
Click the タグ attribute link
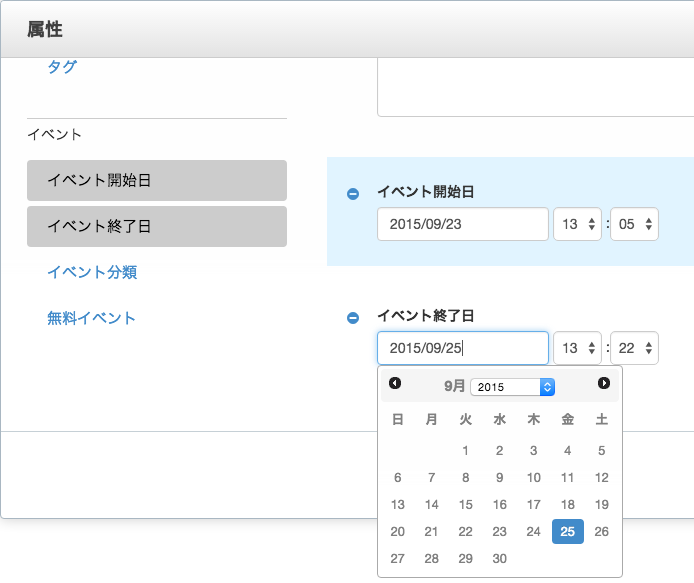(x=62, y=67)
